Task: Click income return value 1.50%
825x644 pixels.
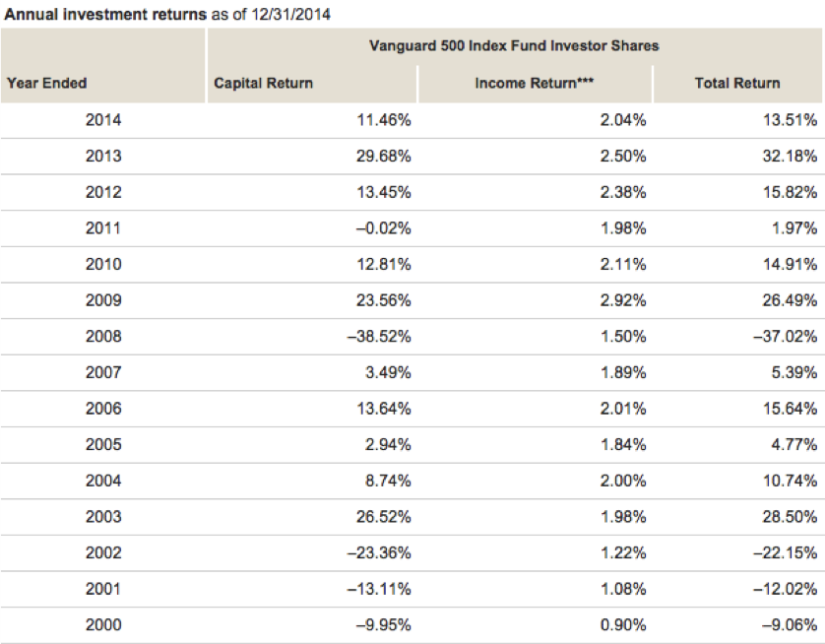Action: point(623,336)
